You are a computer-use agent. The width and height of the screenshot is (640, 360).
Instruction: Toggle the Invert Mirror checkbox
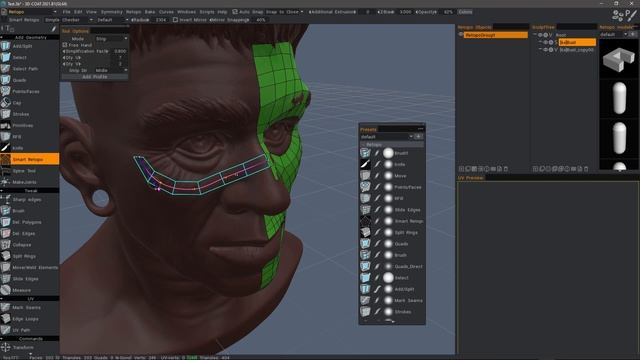176,20
